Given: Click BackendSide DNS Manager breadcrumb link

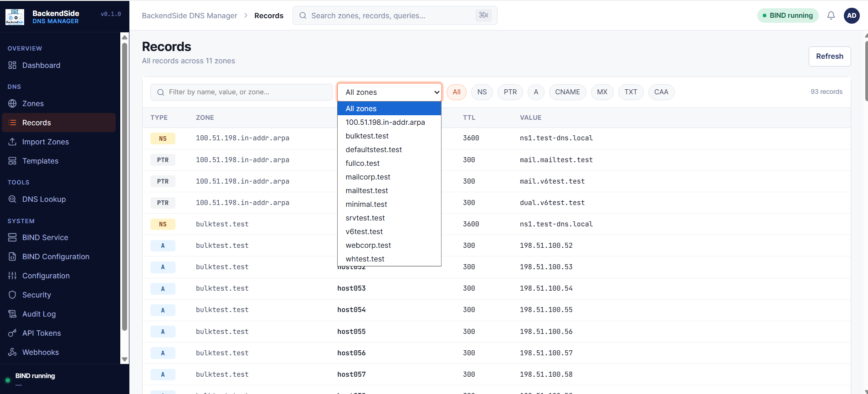Looking at the screenshot, I should (190, 15).
